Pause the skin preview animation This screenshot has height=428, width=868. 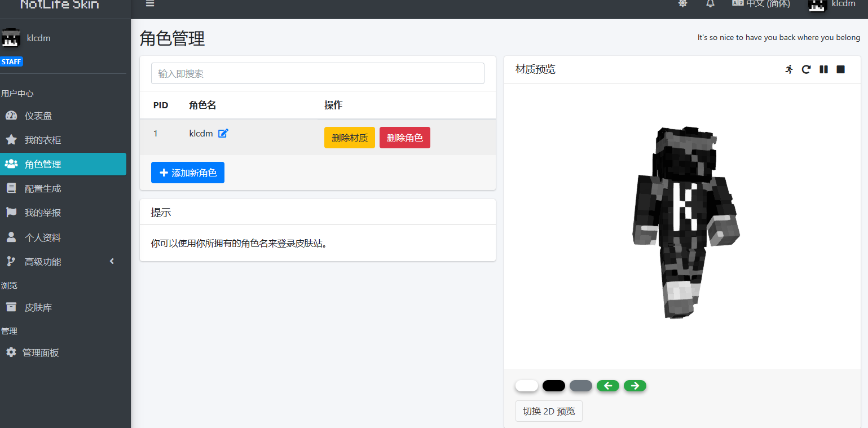point(823,69)
